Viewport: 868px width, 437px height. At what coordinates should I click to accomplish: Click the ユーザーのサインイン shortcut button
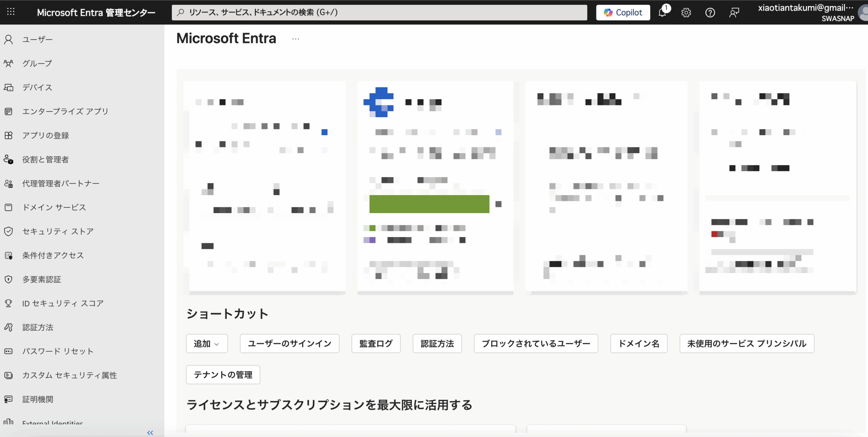tap(289, 344)
